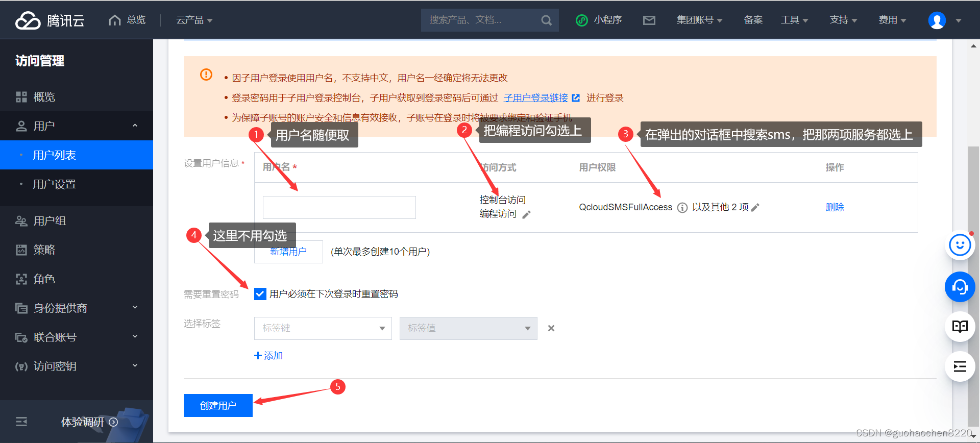Viewport: 980px width, 443px height.
Task: Open 用户组 in the sidebar
Action: point(77,221)
